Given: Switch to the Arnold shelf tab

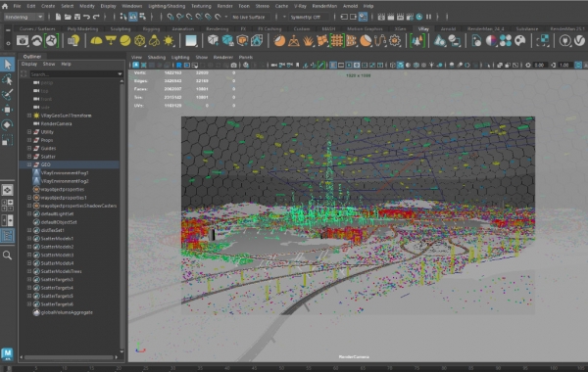Looking at the screenshot, I should [x=448, y=28].
